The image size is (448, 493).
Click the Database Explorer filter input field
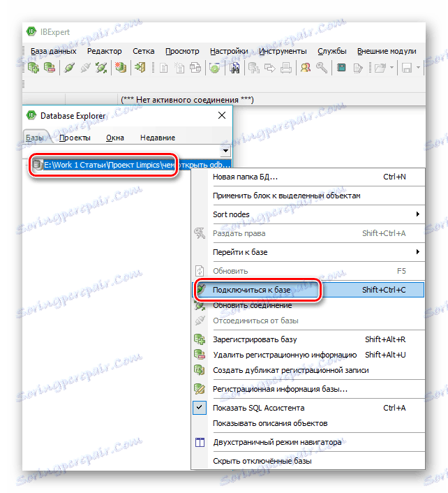(122, 151)
